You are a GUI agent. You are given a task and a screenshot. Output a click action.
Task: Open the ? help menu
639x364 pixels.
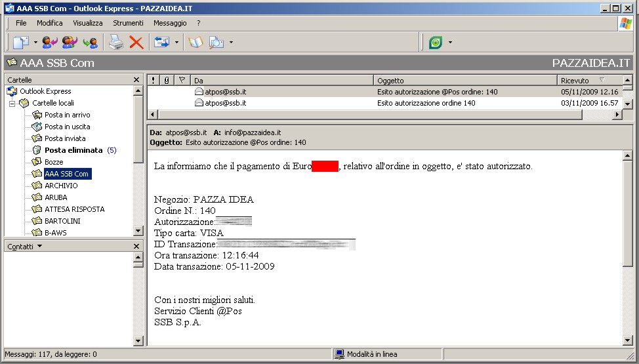(199, 23)
